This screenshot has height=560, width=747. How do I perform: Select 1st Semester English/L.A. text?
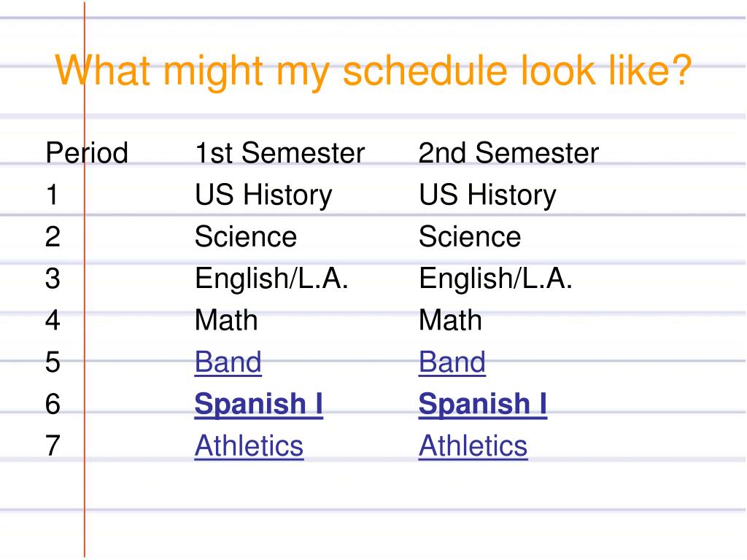click(271, 279)
